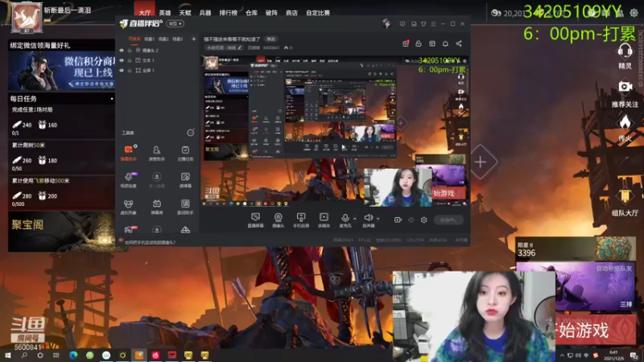Image resolution: width=644 pixels, height=362 pixels.
Task: Open the 房管助手 tool icon
Action: click(x=156, y=152)
